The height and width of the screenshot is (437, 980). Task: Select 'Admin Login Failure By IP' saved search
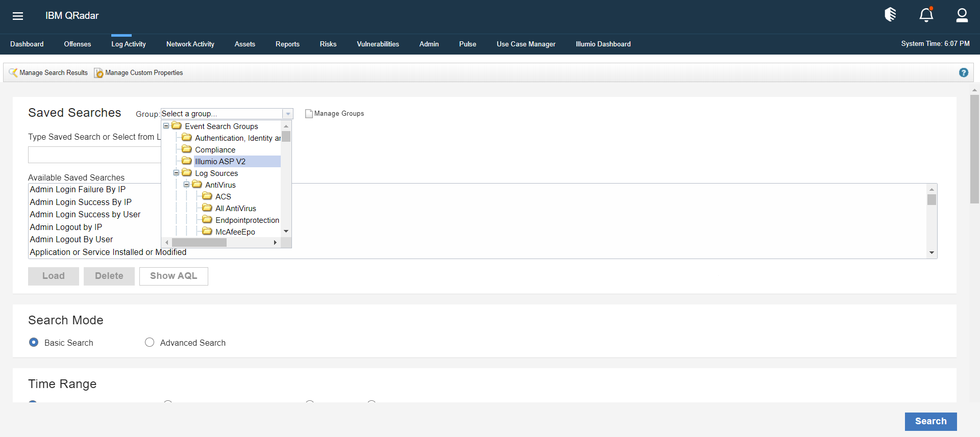tap(78, 189)
